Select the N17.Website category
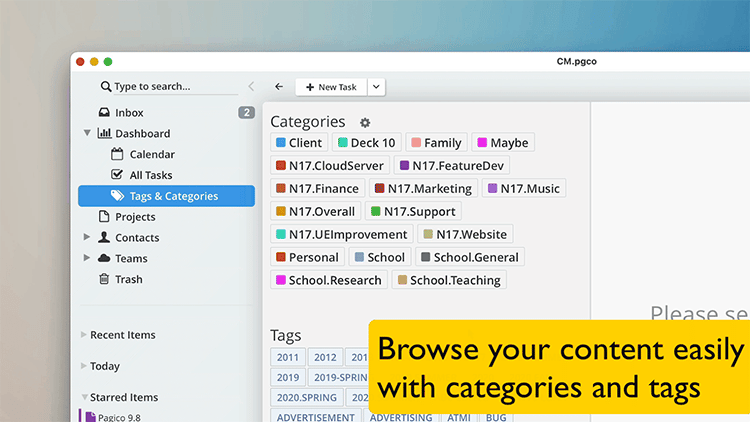 click(x=465, y=234)
